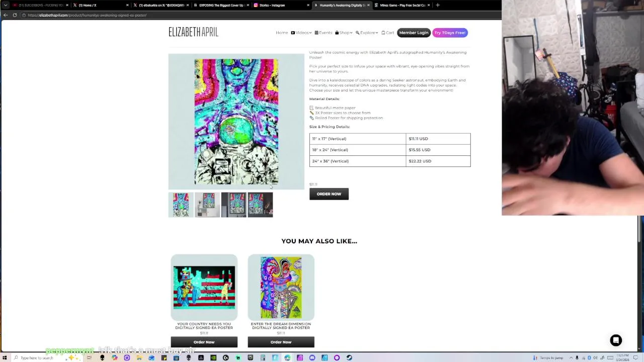Open Task View on the taskbar
Screen dimensions: 644x362
[x=89, y=357]
